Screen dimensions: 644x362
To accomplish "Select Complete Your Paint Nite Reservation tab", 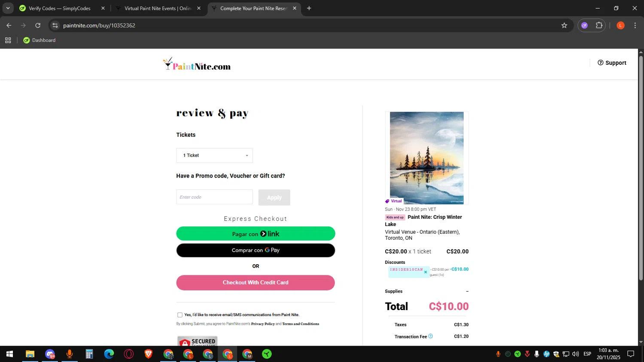I will coord(253,8).
